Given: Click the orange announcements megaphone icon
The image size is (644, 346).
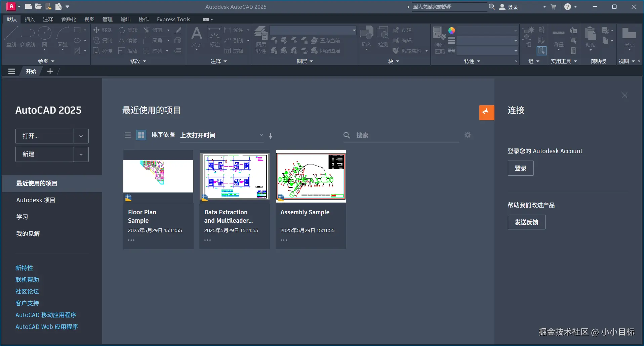Looking at the screenshot, I should (487, 113).
